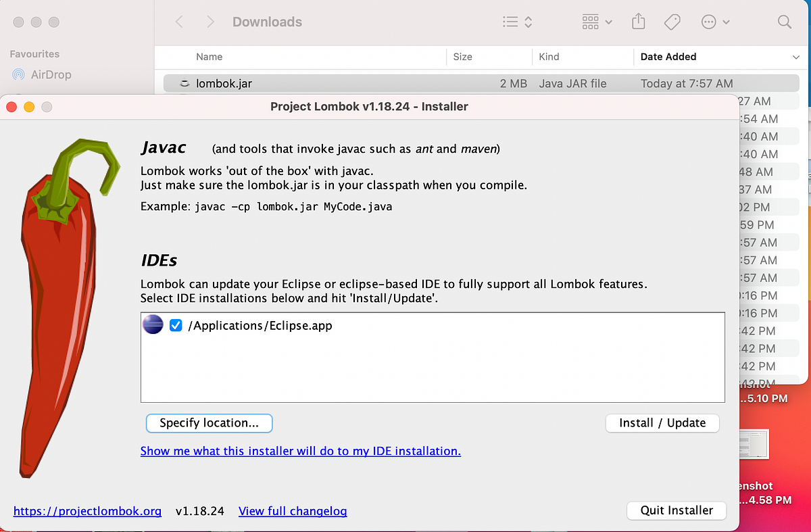Click the forward navigation arrow
Screen dimensions: 811x532
point(210,22)
